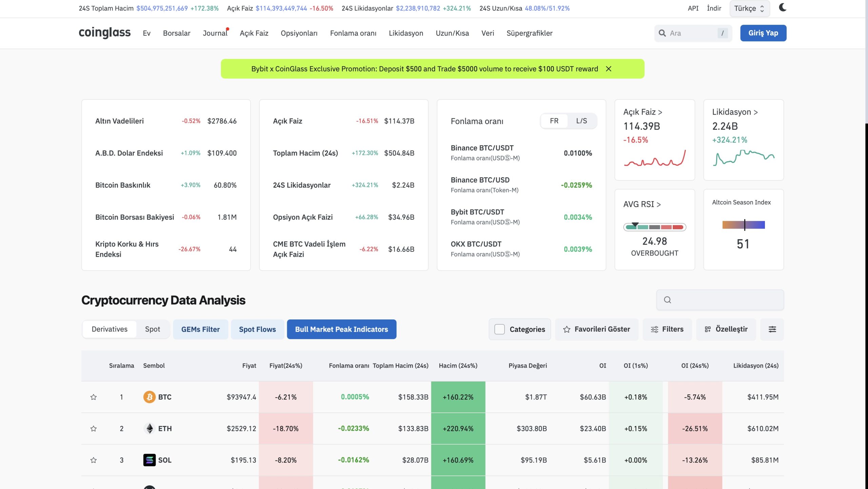Click the Solana coin icon
This screenshot has height=489, width=868.
(x=149, y=460)
